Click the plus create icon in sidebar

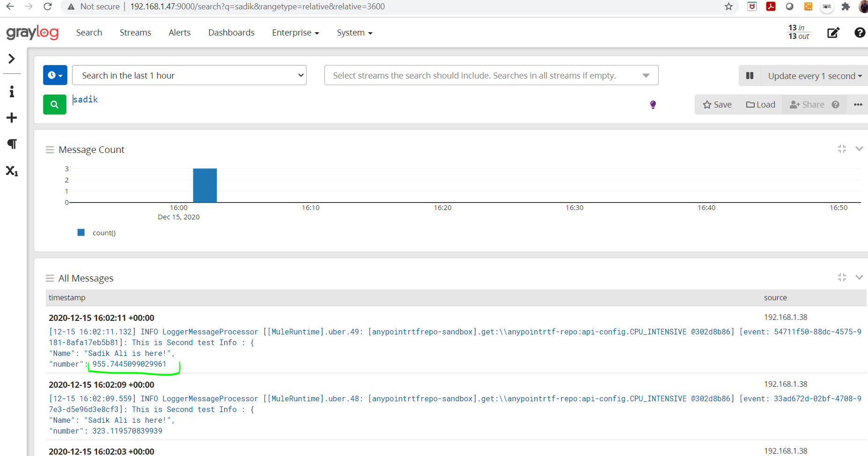click(12, 118)
